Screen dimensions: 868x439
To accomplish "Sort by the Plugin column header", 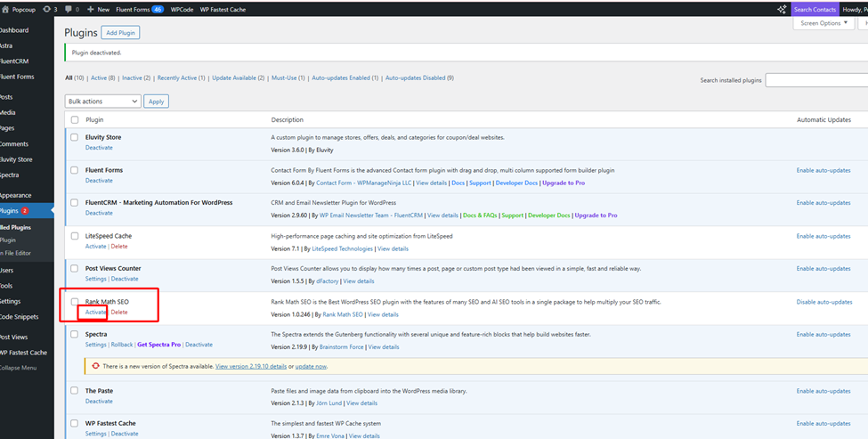I will pos(94,119).
